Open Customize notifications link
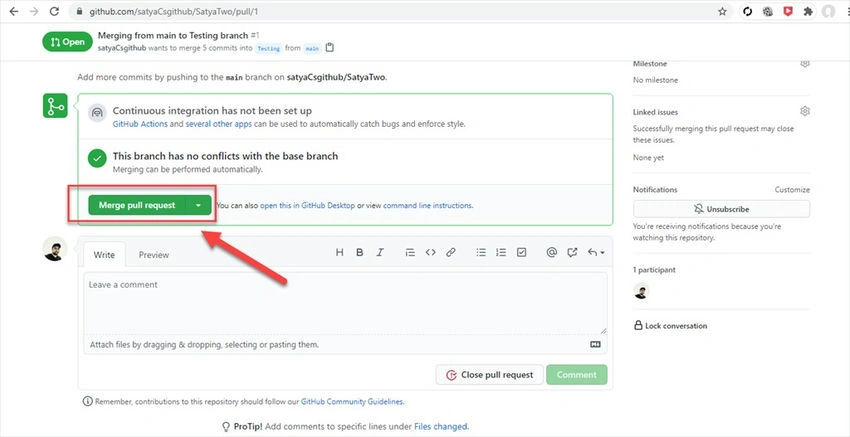 click(x=792, y=190)
